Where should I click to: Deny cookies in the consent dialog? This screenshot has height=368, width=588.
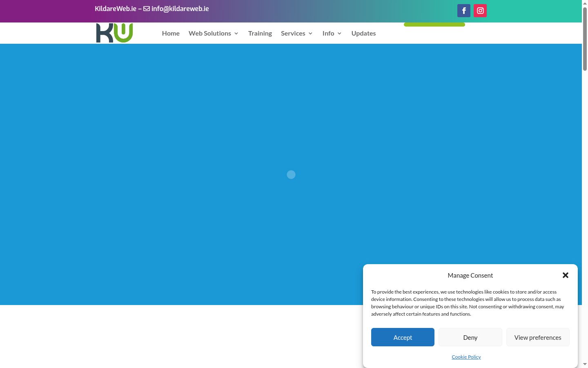click(x=470, y=337)
